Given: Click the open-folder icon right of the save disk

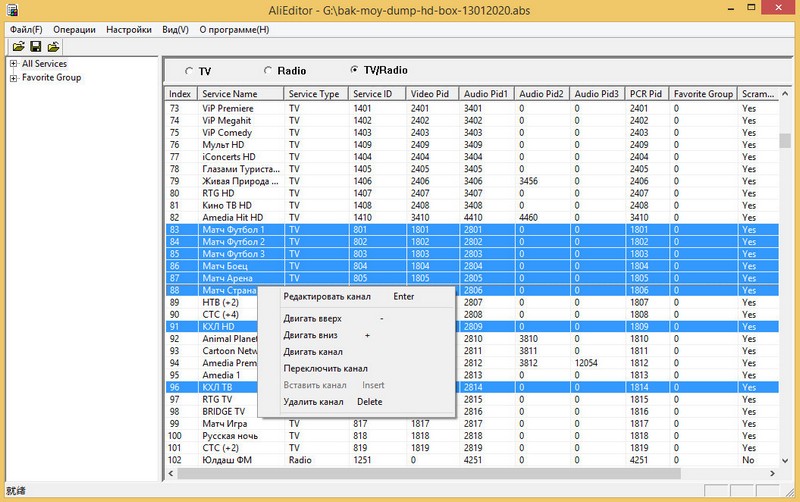Looking at the screenshot, I should coord(53,47).
